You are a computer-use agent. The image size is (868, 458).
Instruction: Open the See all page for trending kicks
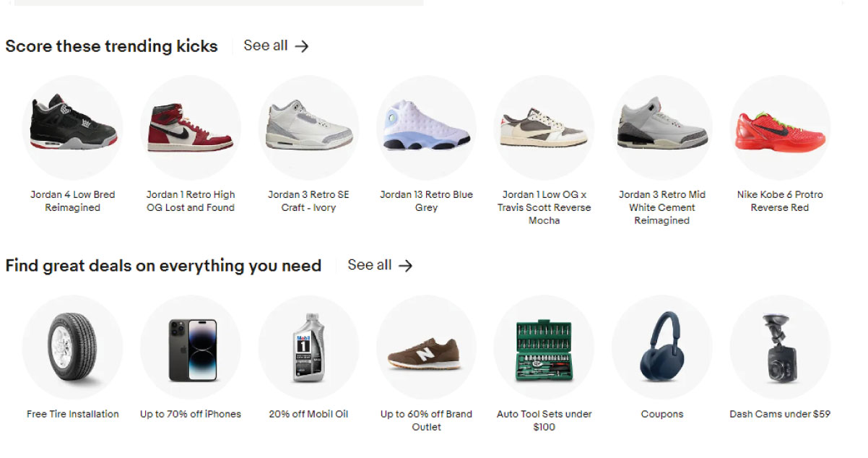[264, 46]
